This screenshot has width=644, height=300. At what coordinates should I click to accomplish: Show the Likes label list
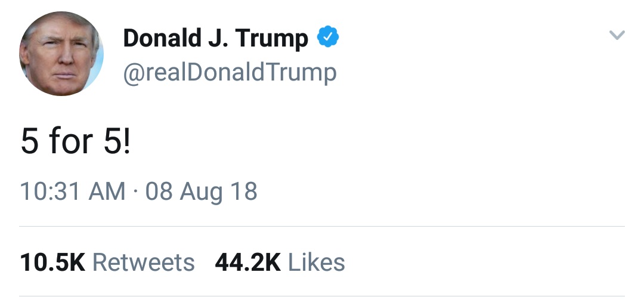point(317,262)
